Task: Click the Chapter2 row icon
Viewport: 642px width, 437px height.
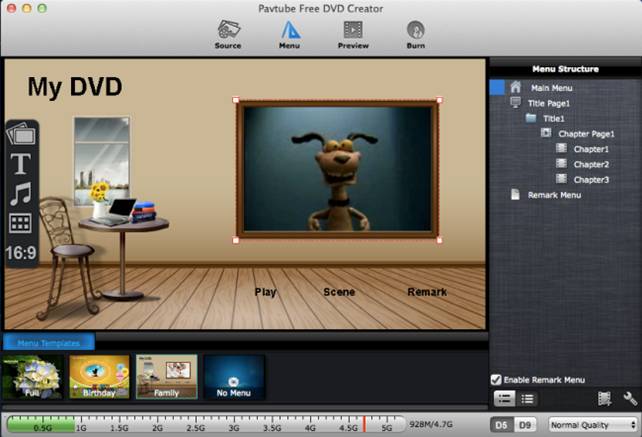Action: point(561,163)
